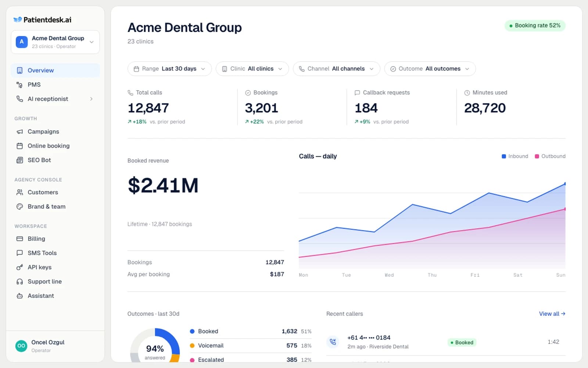The height and width of the screenshot is (368, 588).
Task: Click the $2.41M booked revenue figure
Action: coord(163,185)
